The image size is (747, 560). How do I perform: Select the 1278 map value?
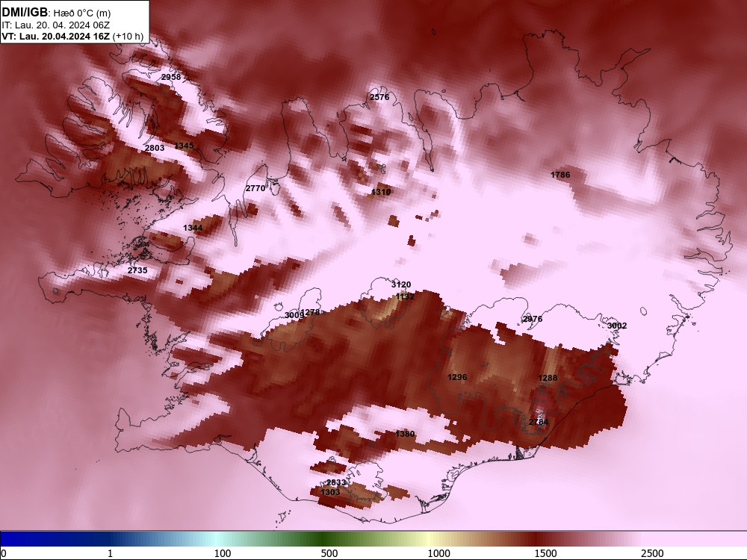(x=311, y=313)
